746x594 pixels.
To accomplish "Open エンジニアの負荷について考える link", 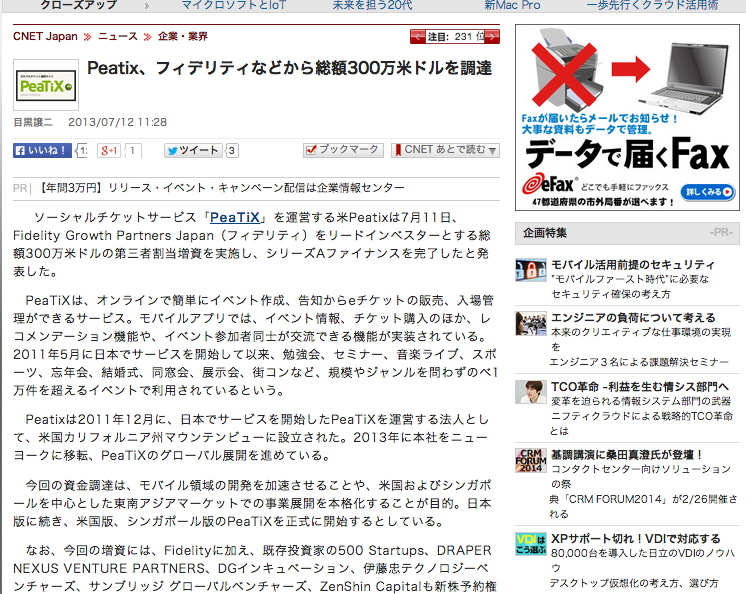I will 633,317.
